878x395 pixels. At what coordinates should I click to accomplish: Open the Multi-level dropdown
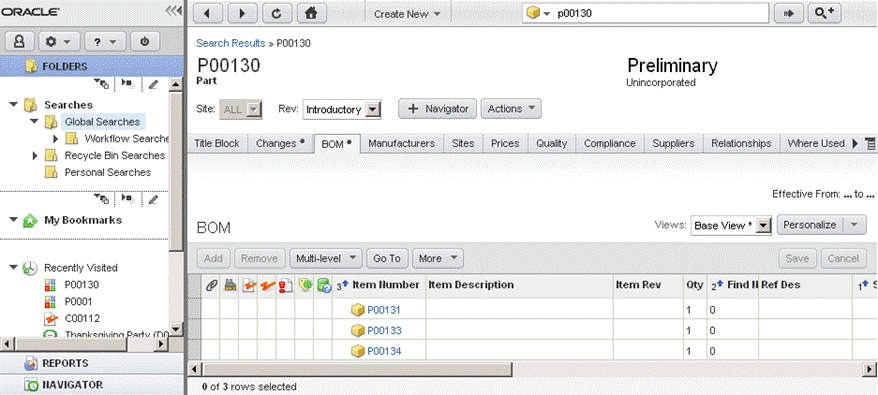click(326, 258)
